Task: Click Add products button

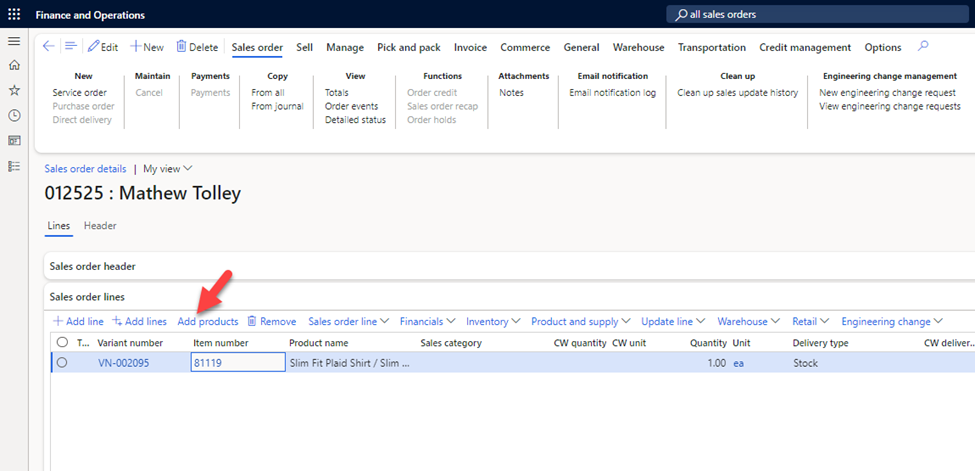Action: tap(208, 322)
